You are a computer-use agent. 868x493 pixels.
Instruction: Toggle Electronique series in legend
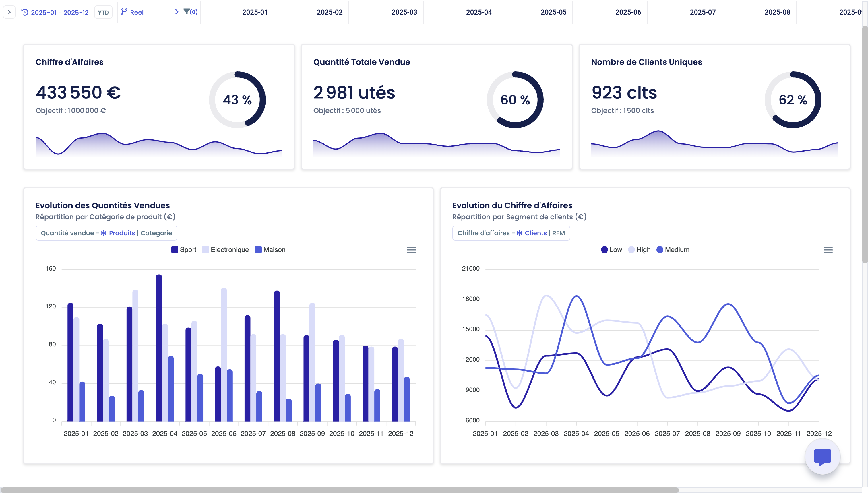[x=229, y=250]
